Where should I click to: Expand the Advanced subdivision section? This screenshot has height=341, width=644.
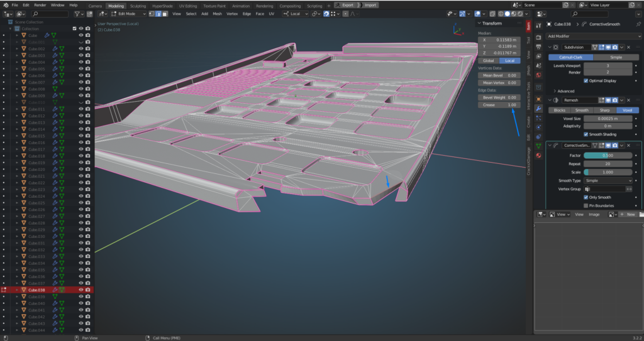pyautogui.click(x=565, y=91)
